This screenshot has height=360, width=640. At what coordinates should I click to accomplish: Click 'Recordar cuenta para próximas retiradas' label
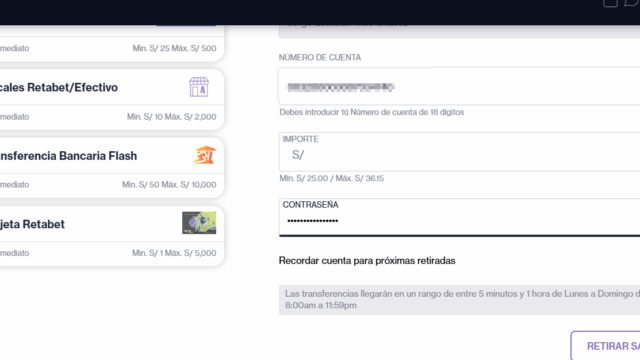[x=367, y=260]
